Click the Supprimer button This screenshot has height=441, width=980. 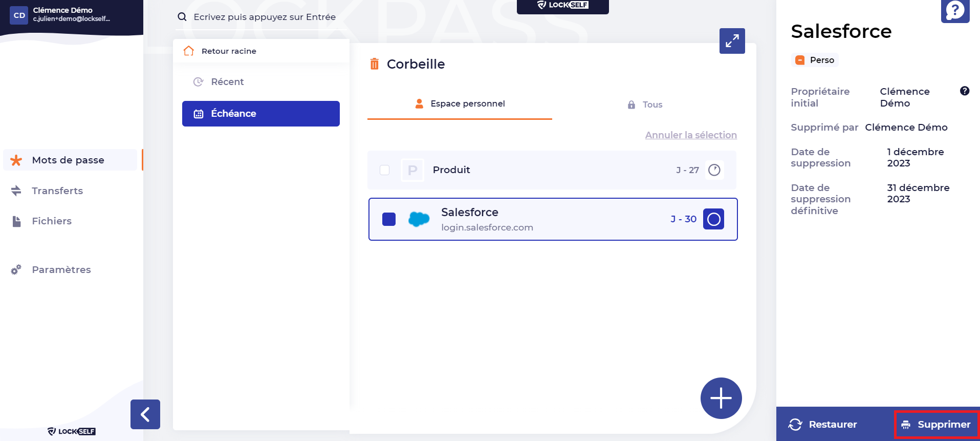tap(937, 424)
